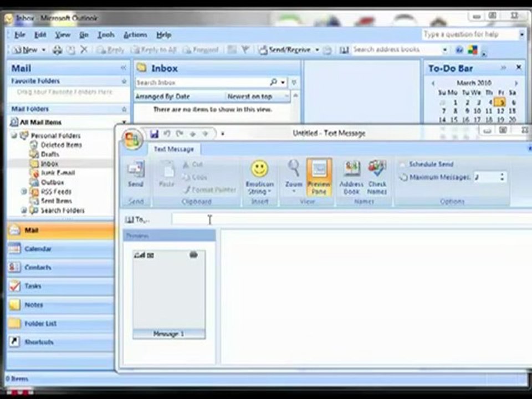Select the Junk E-mail folder
This screenshot has height=399, width=532.
coord(58,173)
